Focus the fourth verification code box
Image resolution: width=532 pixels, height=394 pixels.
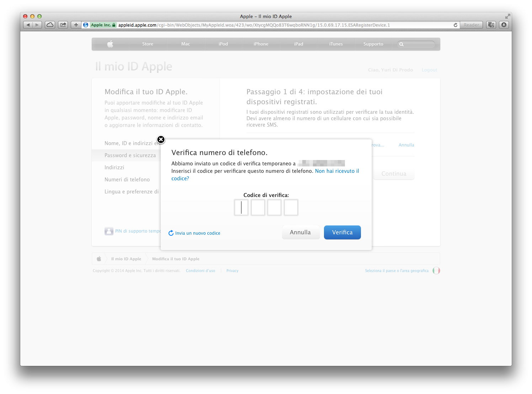(x=291, y=208)
